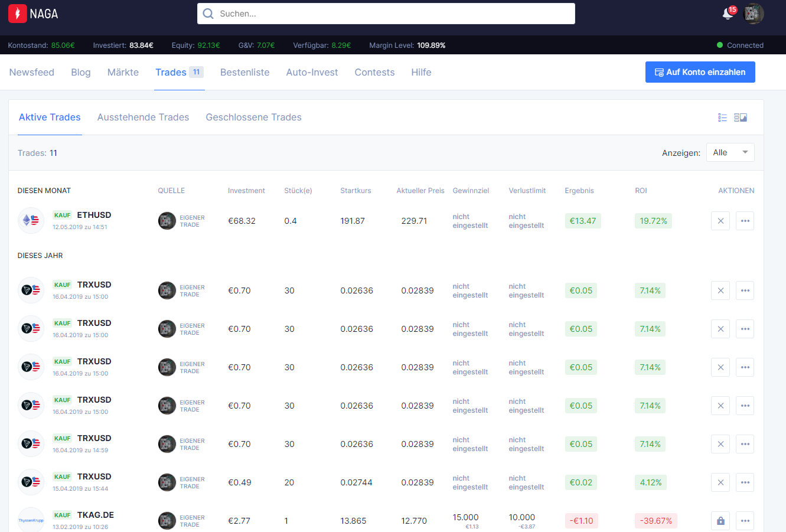Open more actions for the ETHUSD trade
This screenshot has width=786, height=532.
point(745,221)
